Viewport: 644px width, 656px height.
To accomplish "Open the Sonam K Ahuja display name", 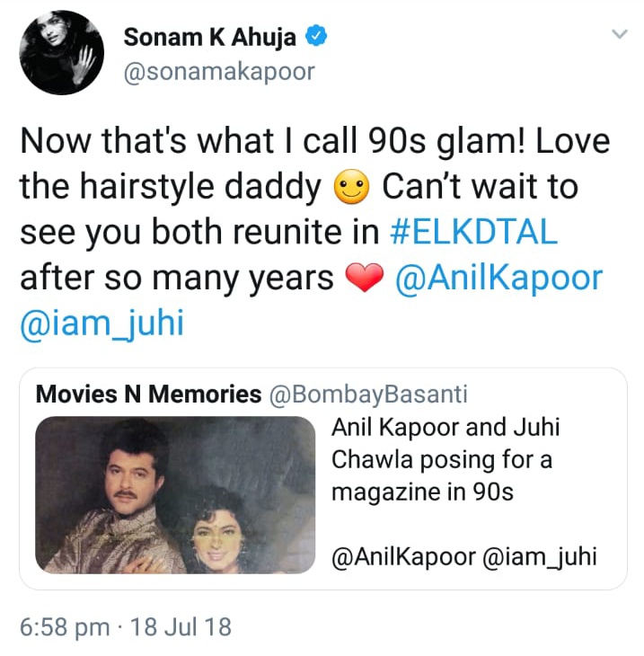I will pyautogui.click(x=210, y=37).
